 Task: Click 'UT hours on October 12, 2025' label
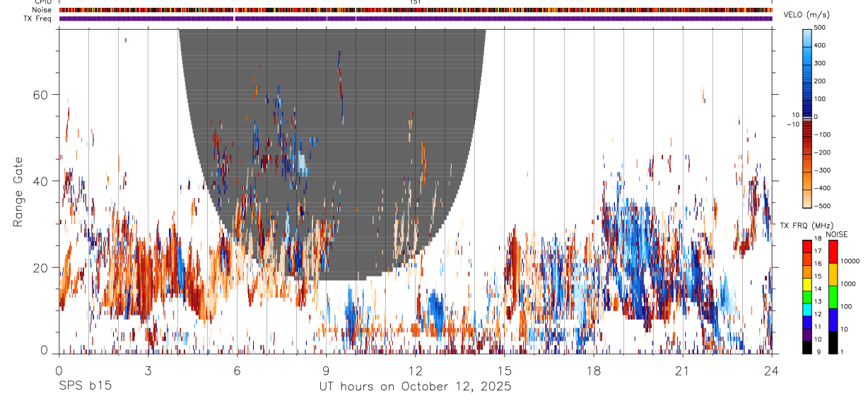[415, 386]
